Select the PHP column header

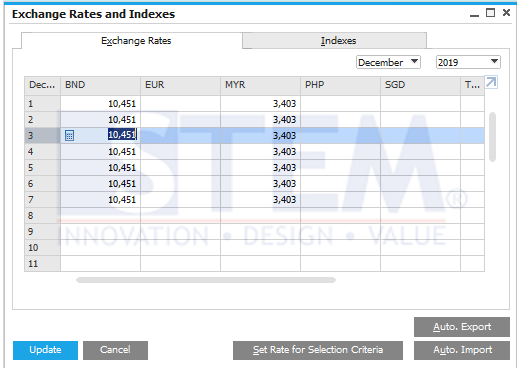(340, 85)
